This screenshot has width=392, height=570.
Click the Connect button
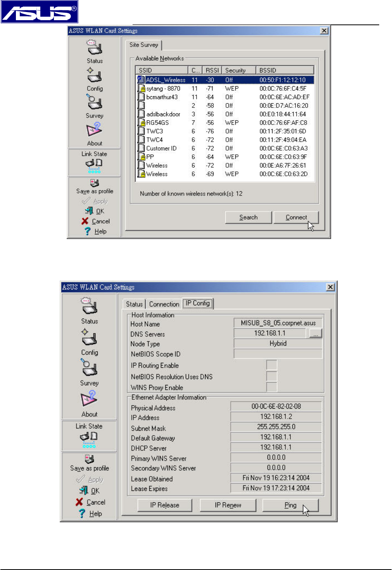pyautogui.click(x=296, y=217)
